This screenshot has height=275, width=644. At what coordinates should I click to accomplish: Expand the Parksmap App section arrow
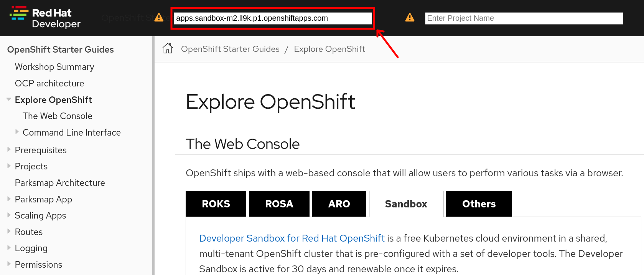(9, 199)
